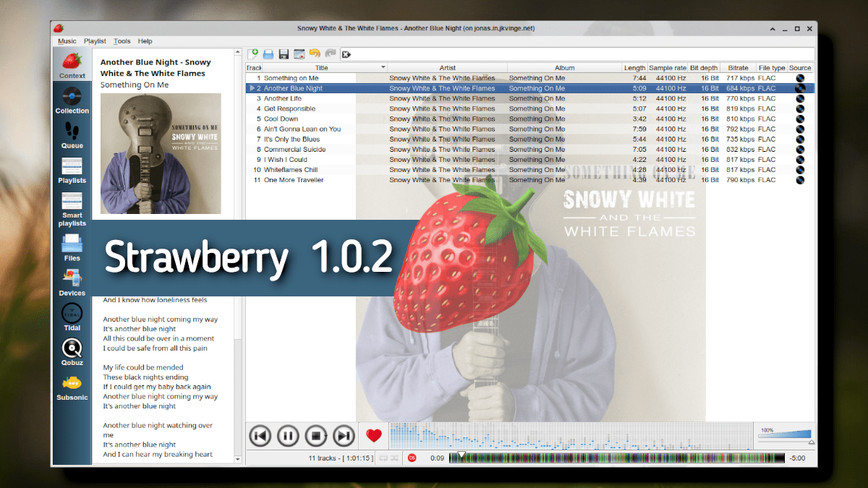Image resolution: width=868 pixels, height=488 pixels.
Task: Toggle repeat mode in status bar
Action: pyautogui.click(x=383, y=458)
